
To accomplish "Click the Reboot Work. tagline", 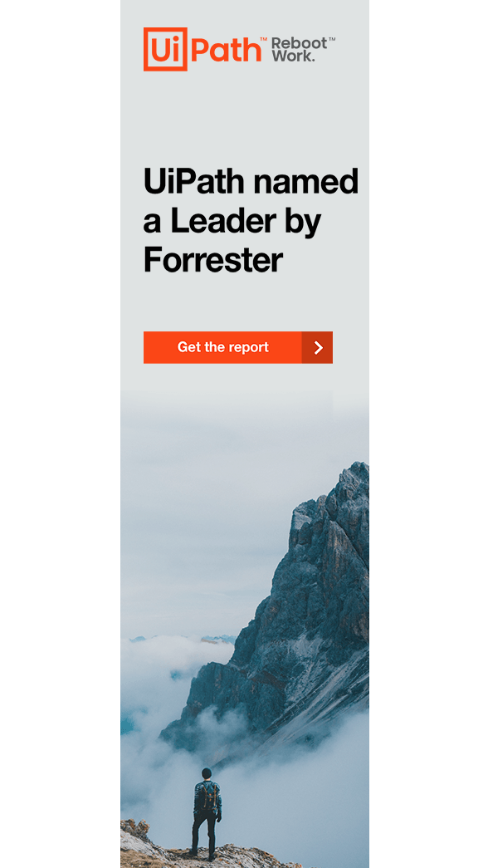I will point(300,49).
